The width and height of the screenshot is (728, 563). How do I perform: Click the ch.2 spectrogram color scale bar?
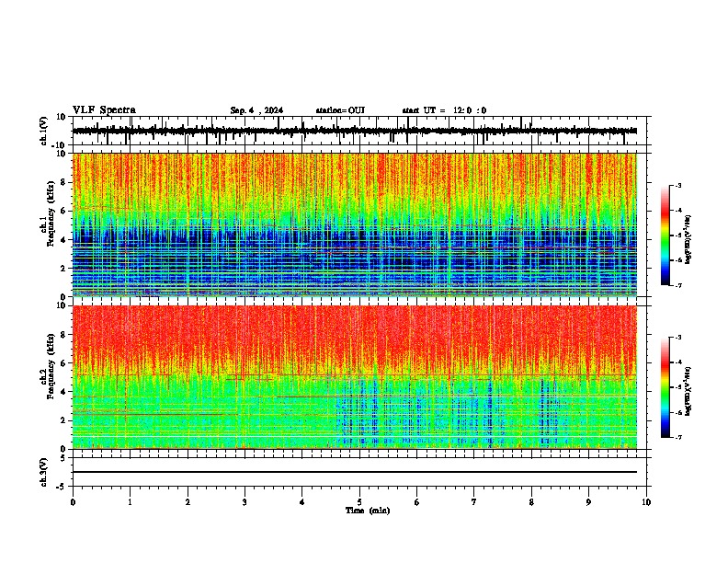coord(665,387)
